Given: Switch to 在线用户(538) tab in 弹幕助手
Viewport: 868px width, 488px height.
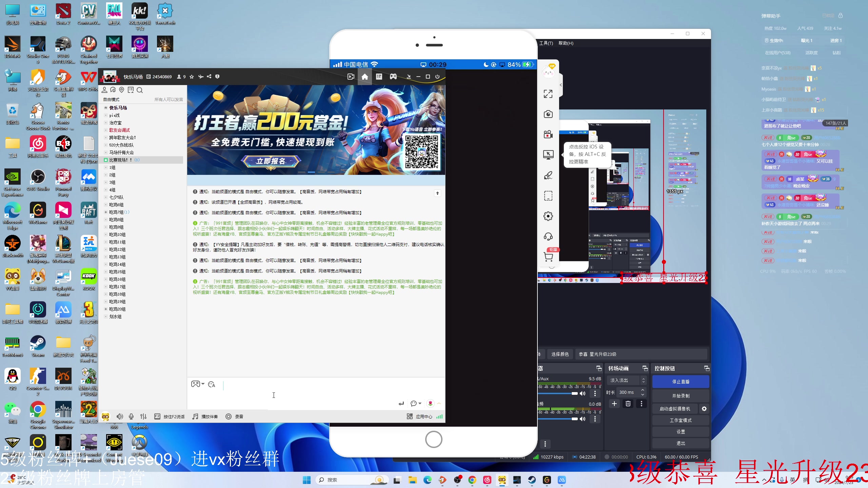Looking at the screenshot, I should (778, 53).
